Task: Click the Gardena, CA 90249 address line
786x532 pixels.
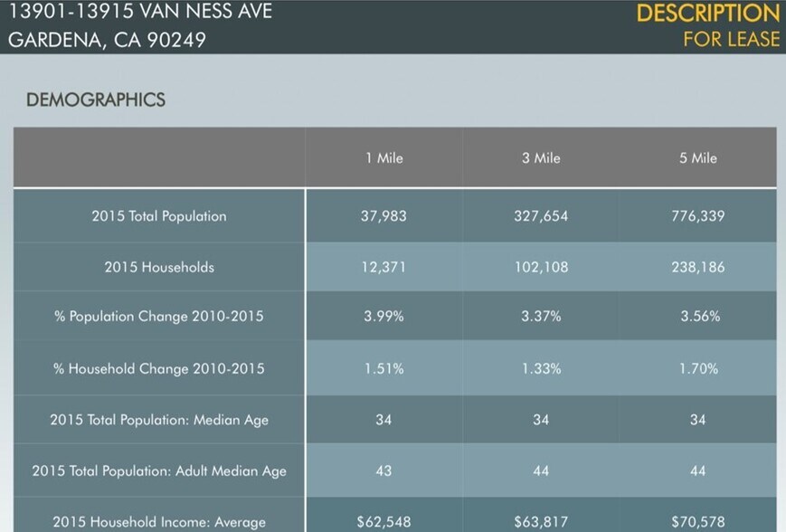Action: click(107, 41)
